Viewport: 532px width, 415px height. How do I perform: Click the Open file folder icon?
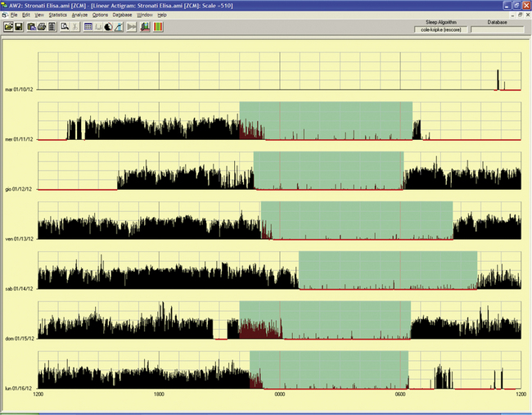click(x=8, y=27)
